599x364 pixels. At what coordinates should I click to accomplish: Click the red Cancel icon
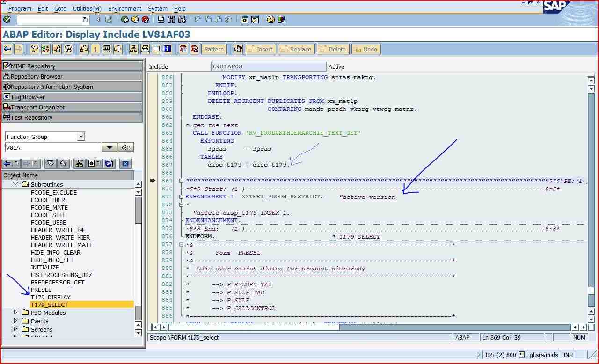146,20
